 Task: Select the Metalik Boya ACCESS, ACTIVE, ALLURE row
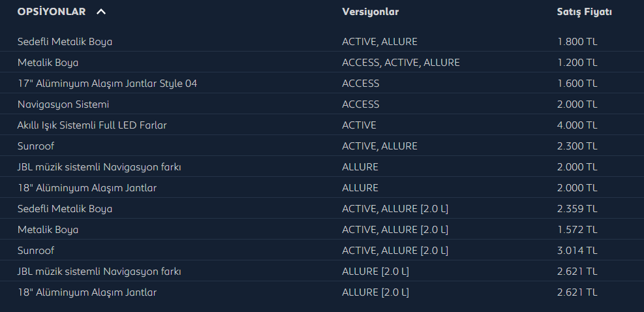point(322,63)
